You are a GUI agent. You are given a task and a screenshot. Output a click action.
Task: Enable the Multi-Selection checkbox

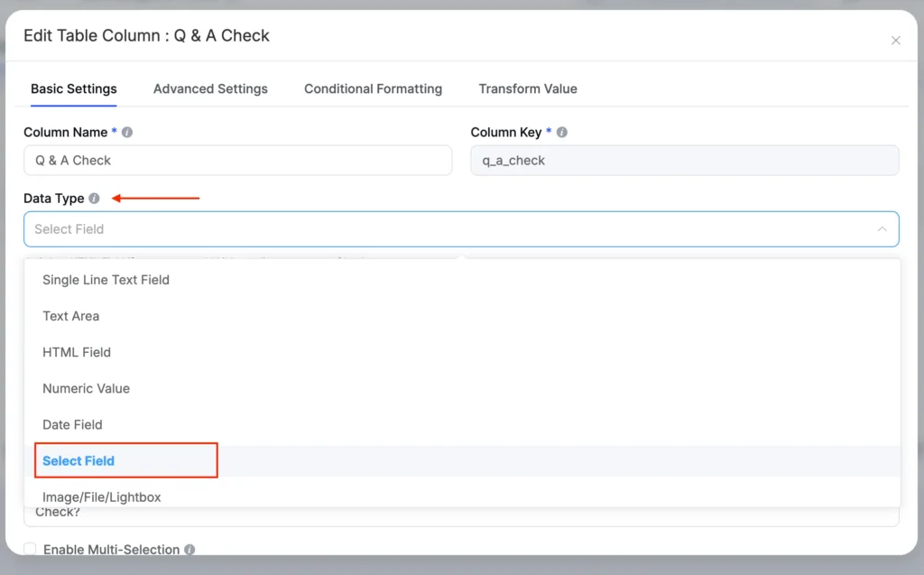pos(30,549)
